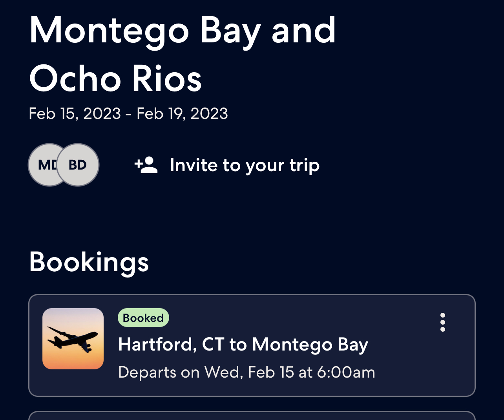Click the add-person invite icon
The width and height of the screenshot is (504, 420).
point(146,165)
